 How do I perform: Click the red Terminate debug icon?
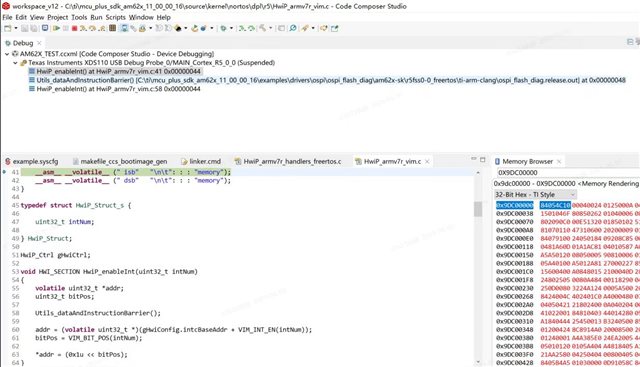pos(74,28)
